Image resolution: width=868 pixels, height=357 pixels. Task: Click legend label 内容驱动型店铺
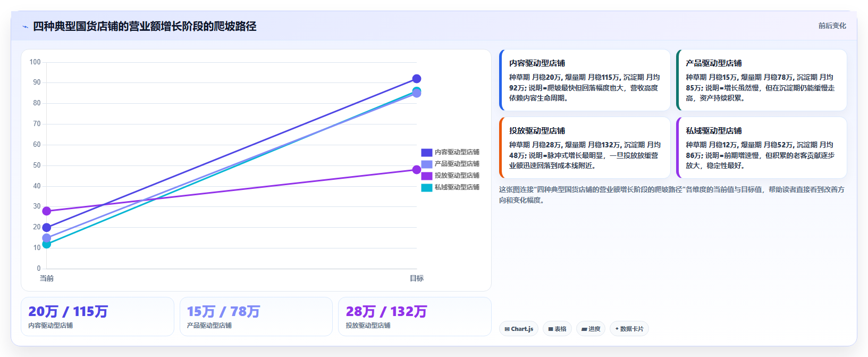(457, 152)
